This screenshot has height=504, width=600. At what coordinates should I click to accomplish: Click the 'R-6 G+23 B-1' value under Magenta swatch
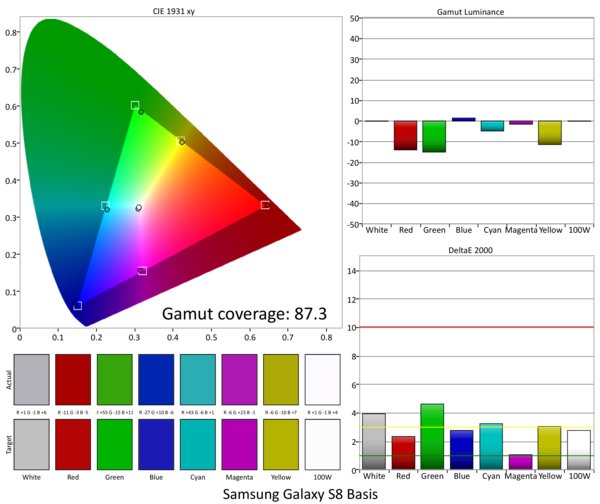pyautogui.click(x=240, y=412)
